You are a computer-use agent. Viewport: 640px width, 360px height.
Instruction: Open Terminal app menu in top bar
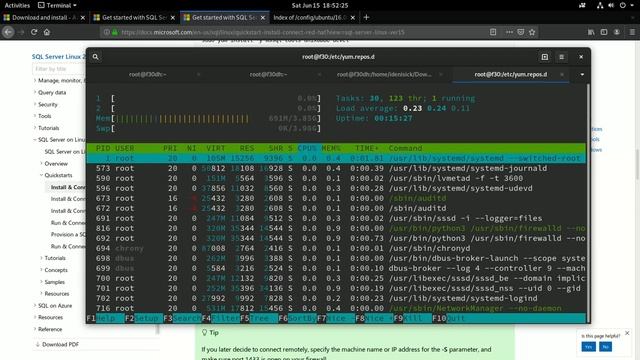(57, 5)
